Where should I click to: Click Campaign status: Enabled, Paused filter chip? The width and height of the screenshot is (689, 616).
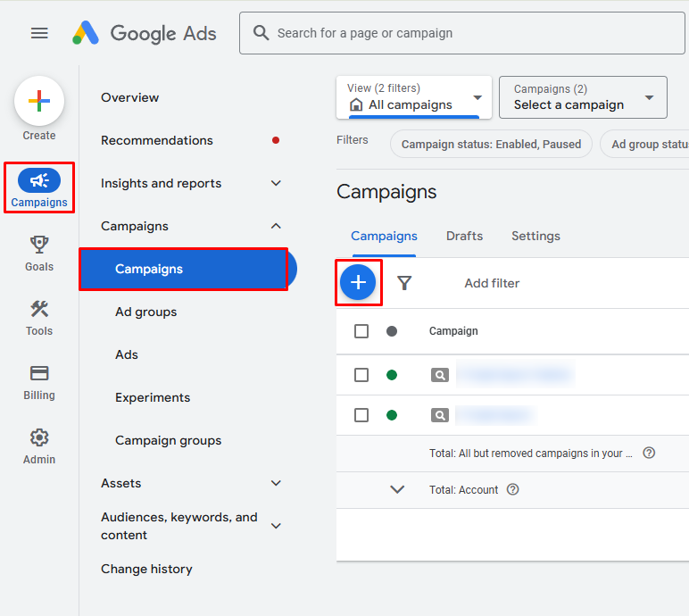click(x=491, y=145)
